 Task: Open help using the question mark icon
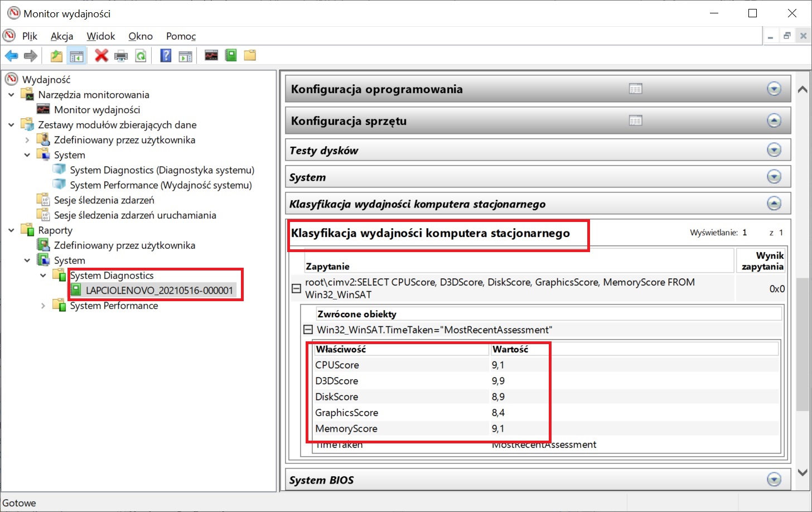(x=166, y=55)
